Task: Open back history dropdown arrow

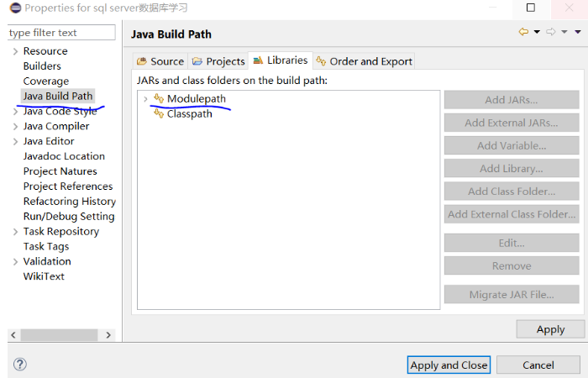Action: point(537,32)
